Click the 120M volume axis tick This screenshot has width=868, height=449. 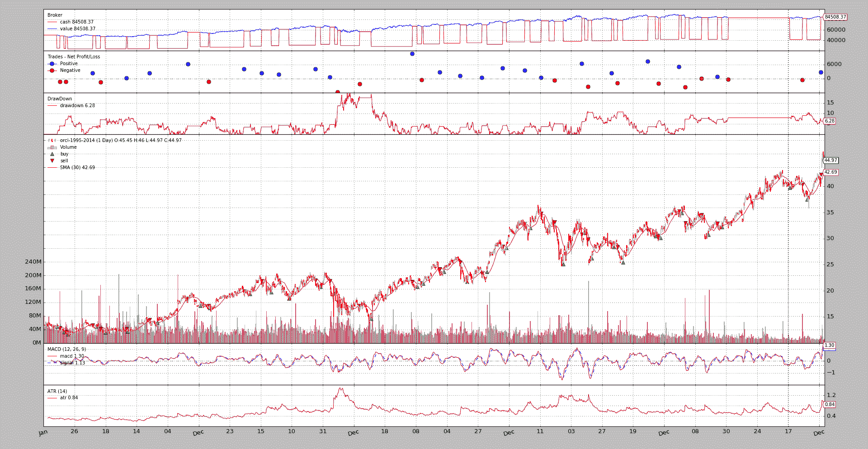[33, 302]
